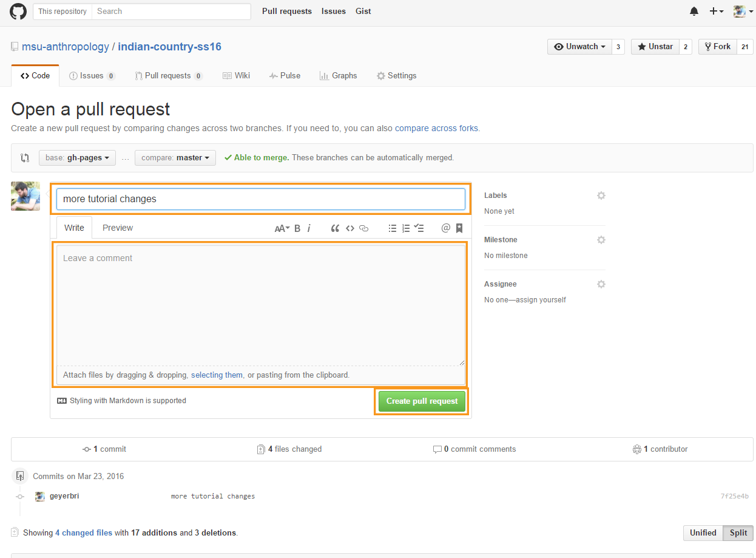The image size is (756, 558).
Task: Add a task list from the toolbar
Action: (x=419, y=228)
